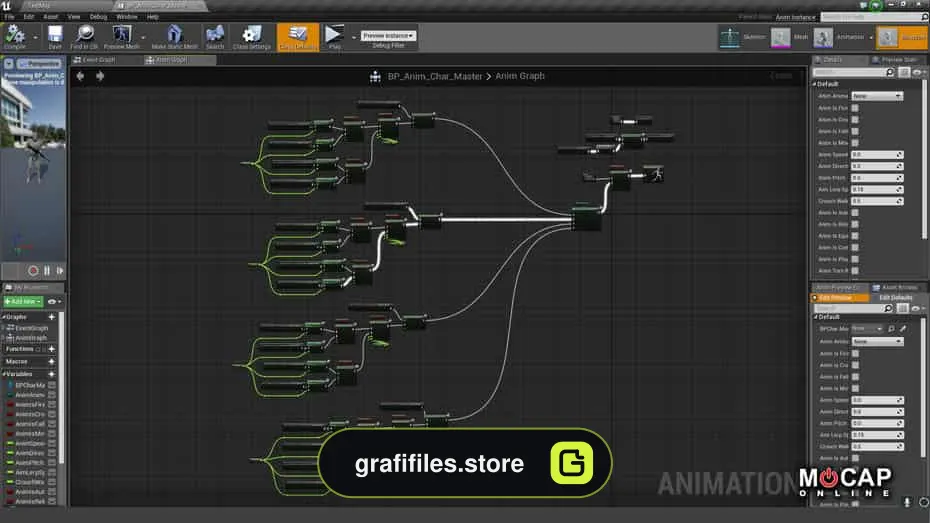Screen dimensions: 930x523
Task: Switch to Skeleton mode icon
Action: (730, 37)
